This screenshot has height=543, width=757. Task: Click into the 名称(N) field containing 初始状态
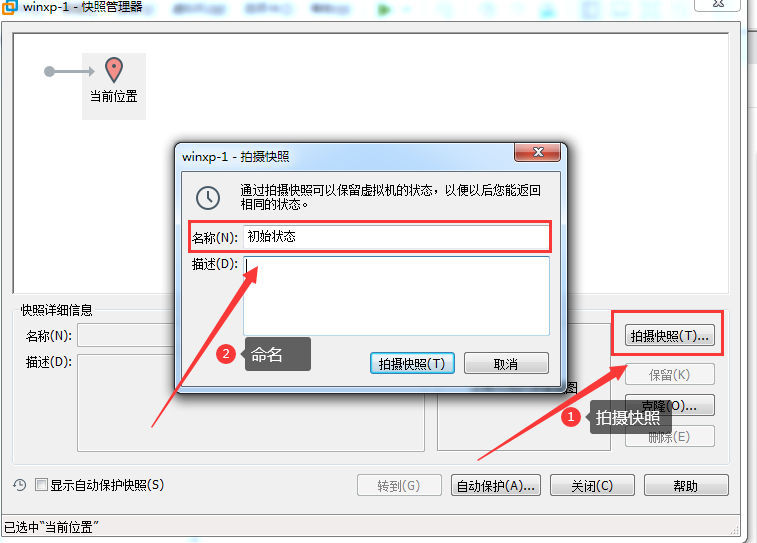click(x=396, y=237)
